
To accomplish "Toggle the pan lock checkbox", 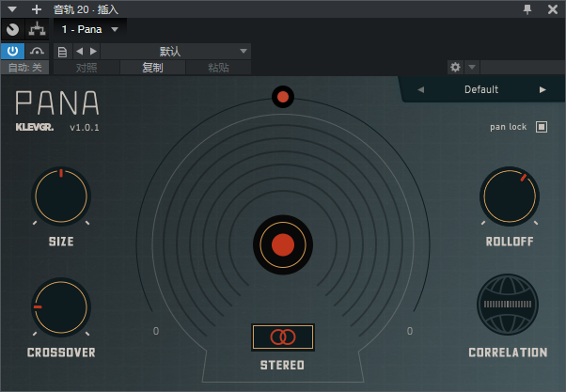I will 542,127.
